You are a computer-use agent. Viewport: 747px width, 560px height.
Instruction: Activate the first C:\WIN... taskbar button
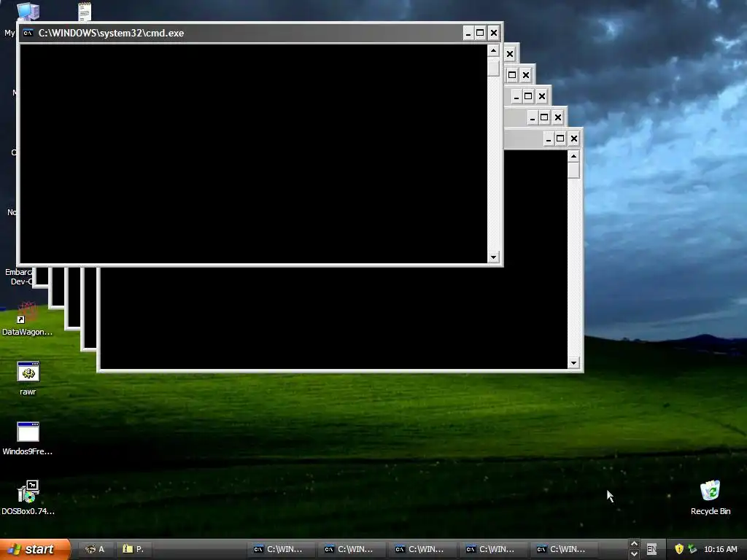click(x=279, y=549)
